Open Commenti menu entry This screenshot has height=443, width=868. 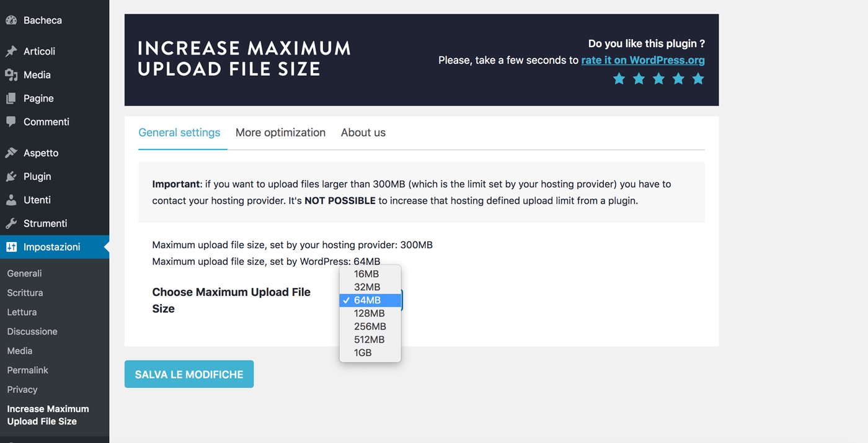pos(46,122)
